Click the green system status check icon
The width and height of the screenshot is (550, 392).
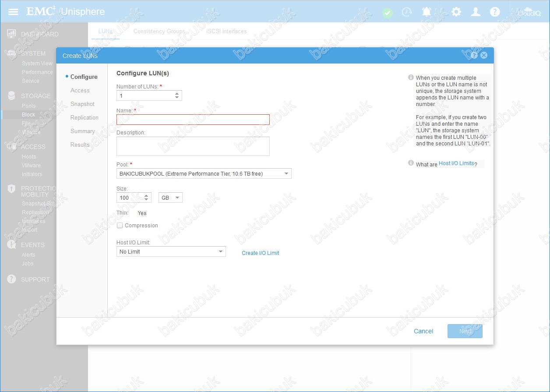coord(388,12)
